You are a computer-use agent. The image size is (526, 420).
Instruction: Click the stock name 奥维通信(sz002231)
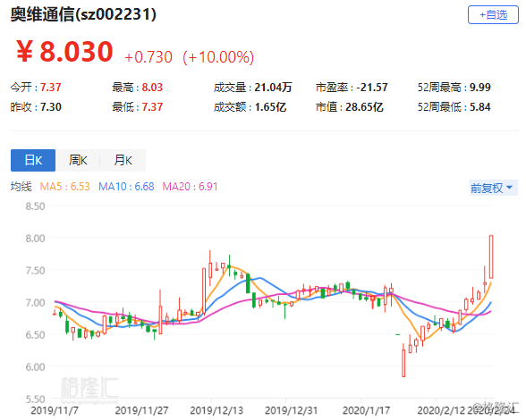pos(83,14)
